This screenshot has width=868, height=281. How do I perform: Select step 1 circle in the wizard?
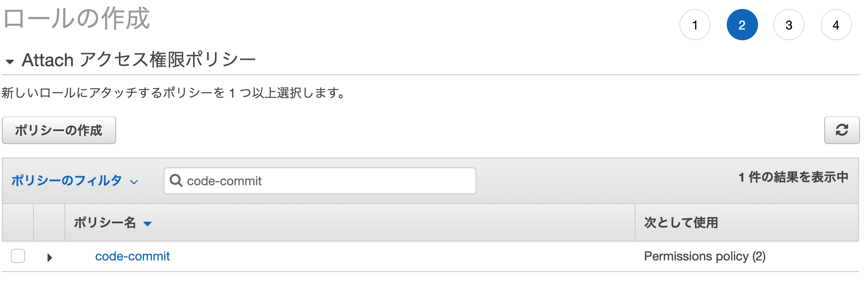[695, 25]
